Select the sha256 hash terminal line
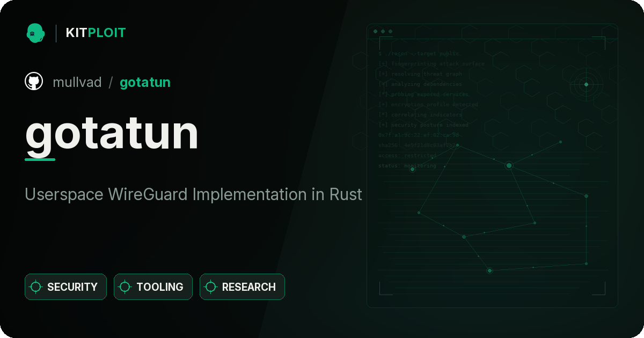 419,145
